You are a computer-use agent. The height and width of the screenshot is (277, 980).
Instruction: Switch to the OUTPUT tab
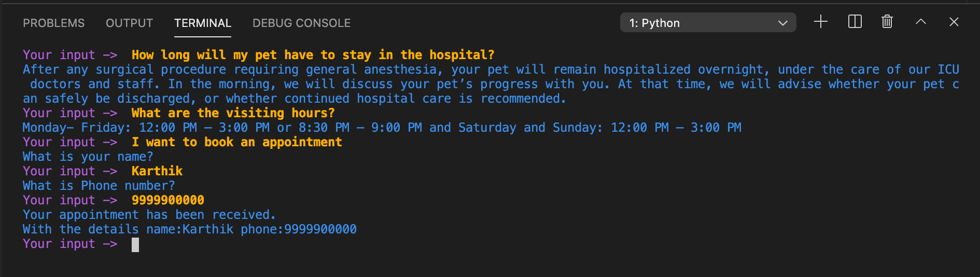129,23
